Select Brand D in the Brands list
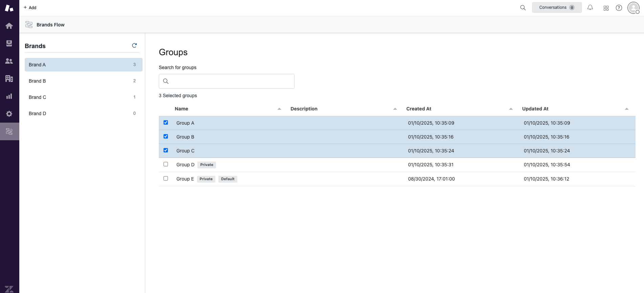The height and width of the screenshot is (293, 644). click(83, 113)
